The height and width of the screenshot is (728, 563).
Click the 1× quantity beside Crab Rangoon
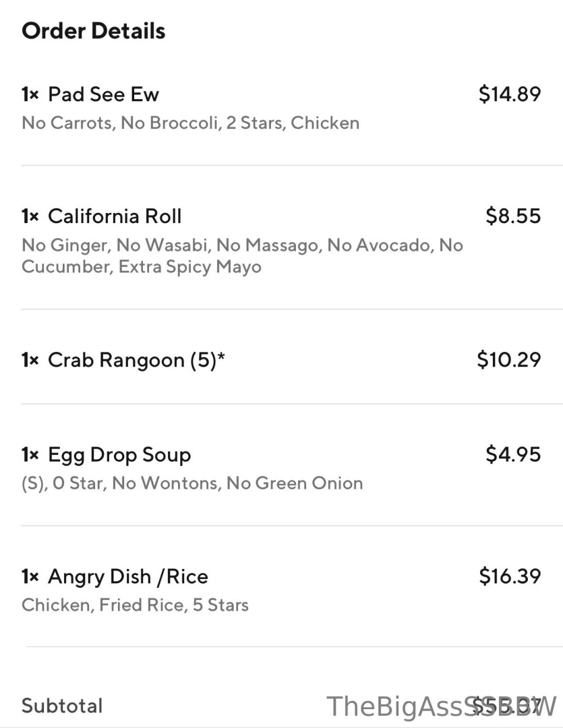[x=30, y=360]
